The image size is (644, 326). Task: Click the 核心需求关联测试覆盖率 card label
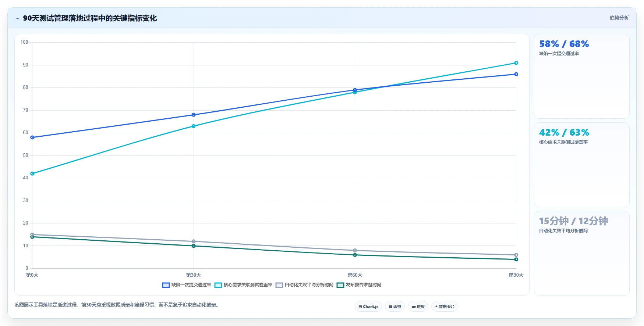tap(563, 142)
